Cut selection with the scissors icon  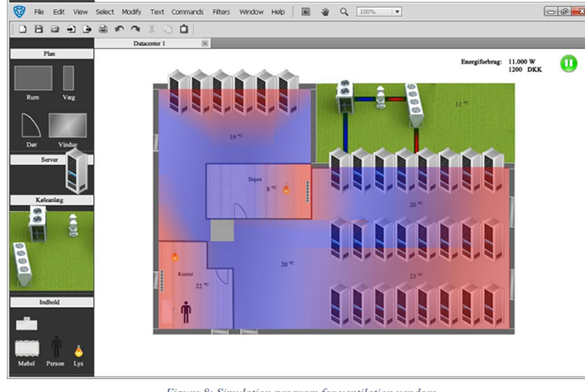152,29
